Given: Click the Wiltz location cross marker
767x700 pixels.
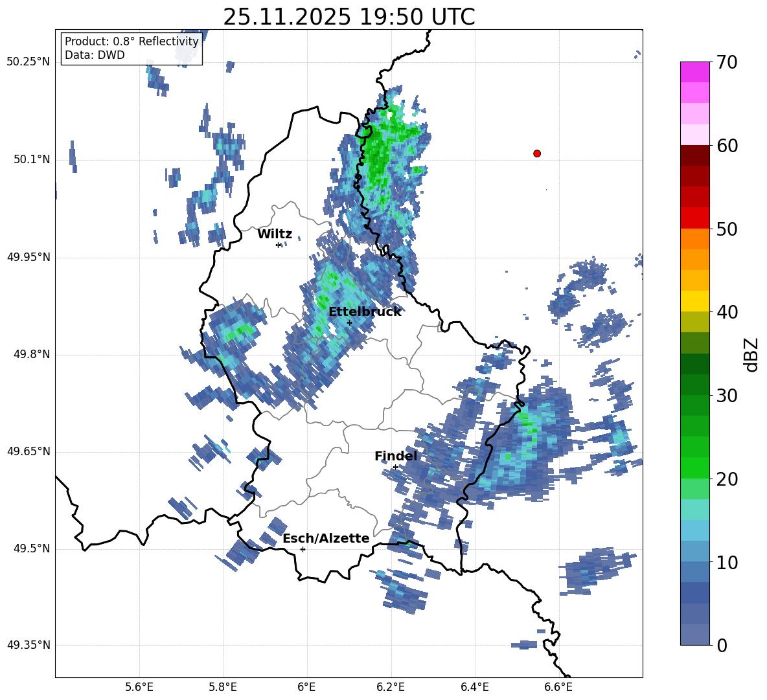Looking at the screenshot, I should [x=279, y=245].
